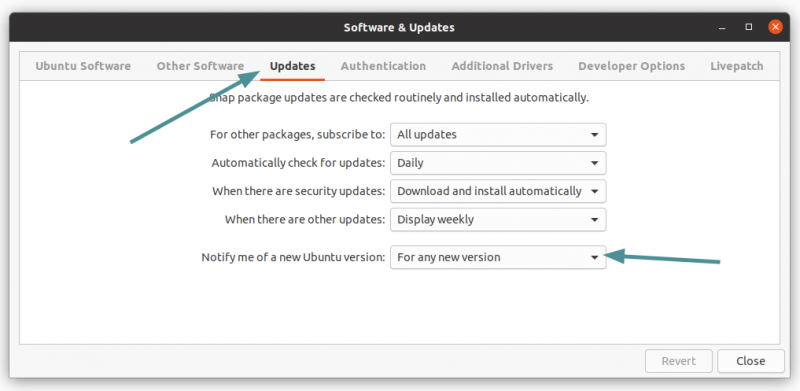Select the Updates tab
This screenshot has height=391, width=800.
point(292,66)
